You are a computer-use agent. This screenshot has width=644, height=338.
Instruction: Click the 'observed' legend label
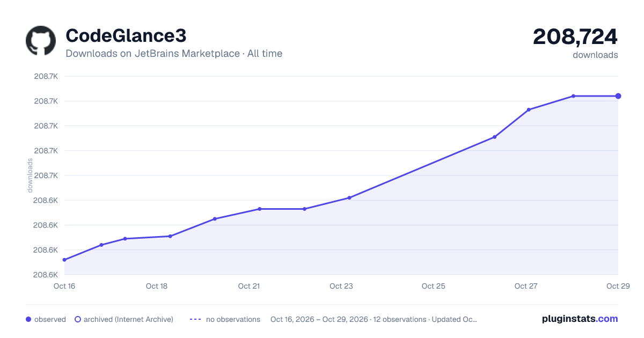coord(50,319)
